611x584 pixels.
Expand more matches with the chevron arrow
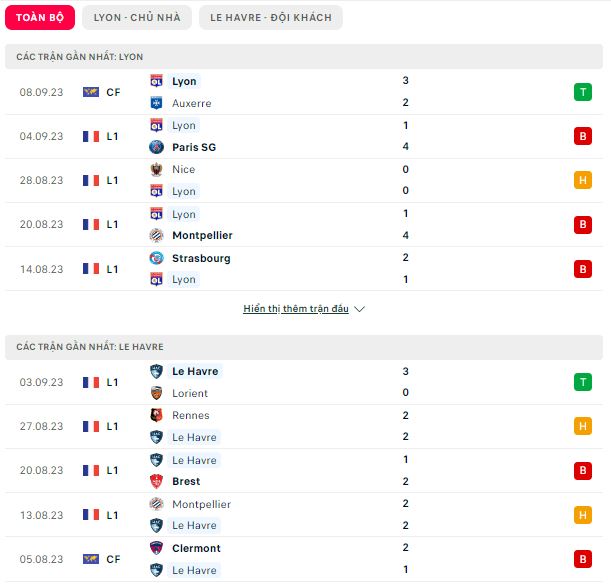[x=360, y=309]
